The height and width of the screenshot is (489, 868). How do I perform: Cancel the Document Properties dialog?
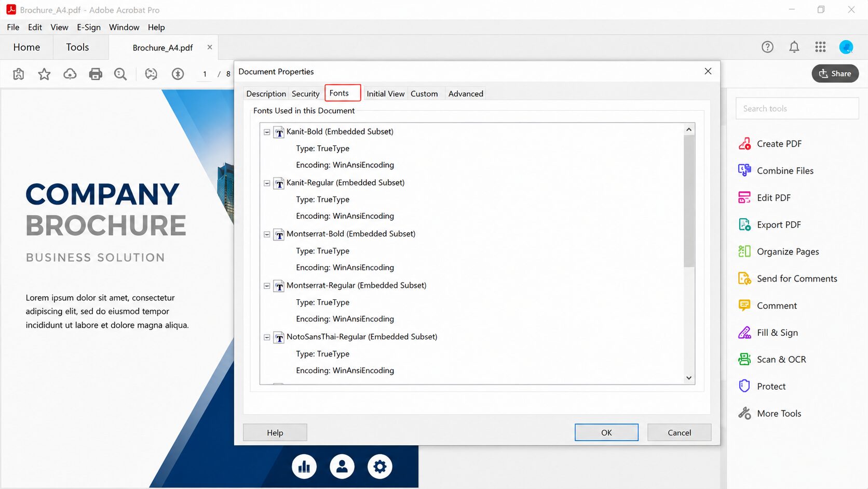click(x=679, y=433)
